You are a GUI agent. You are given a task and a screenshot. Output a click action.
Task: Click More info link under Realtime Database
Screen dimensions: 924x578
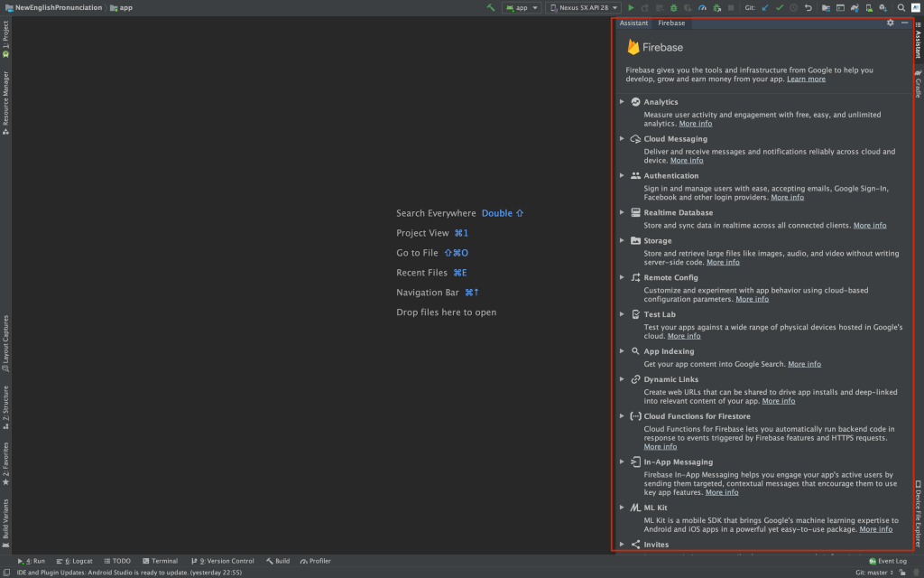[x=870, y=225]
